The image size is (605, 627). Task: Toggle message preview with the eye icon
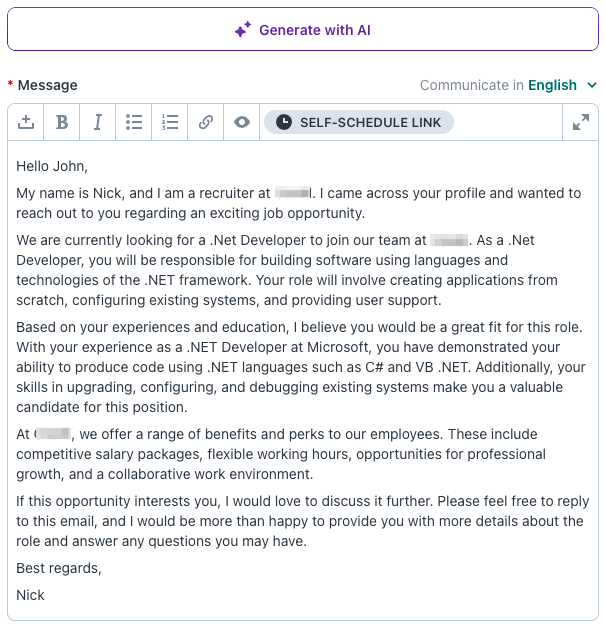[x=242, y=122]
